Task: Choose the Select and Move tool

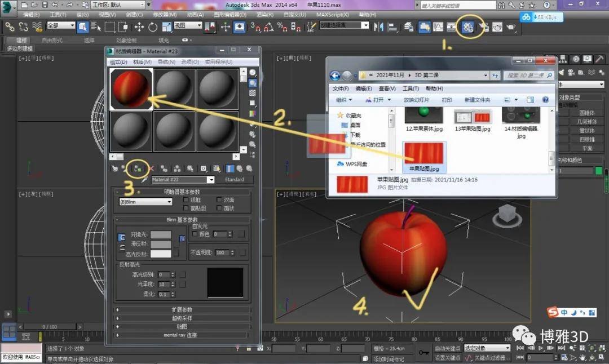Action: pos(139,27)
